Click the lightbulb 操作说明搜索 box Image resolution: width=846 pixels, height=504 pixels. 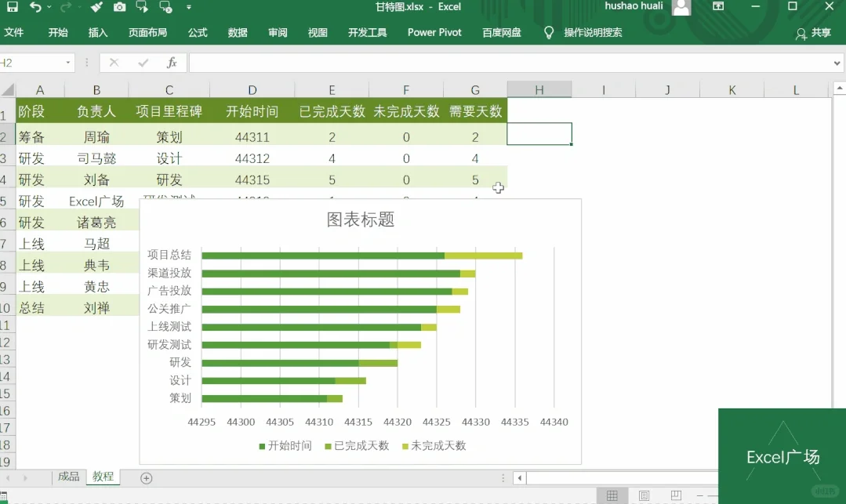[x=584, y=32]
